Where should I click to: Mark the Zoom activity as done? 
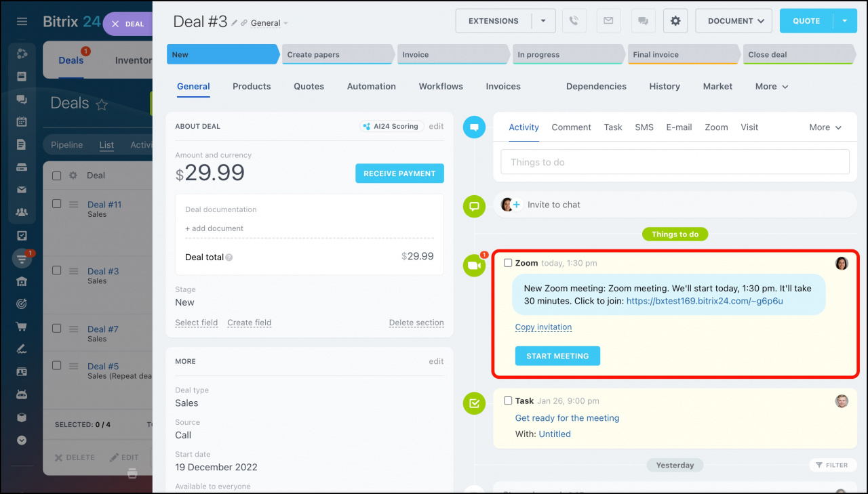point(508,263)
